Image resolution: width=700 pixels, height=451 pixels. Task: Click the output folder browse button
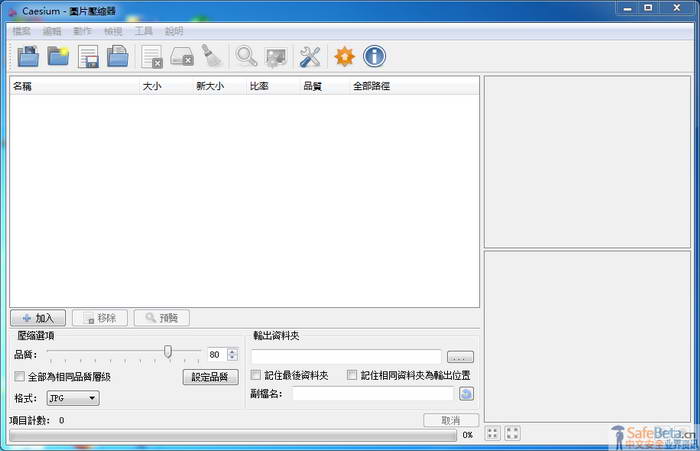click(x=460, y=357)
